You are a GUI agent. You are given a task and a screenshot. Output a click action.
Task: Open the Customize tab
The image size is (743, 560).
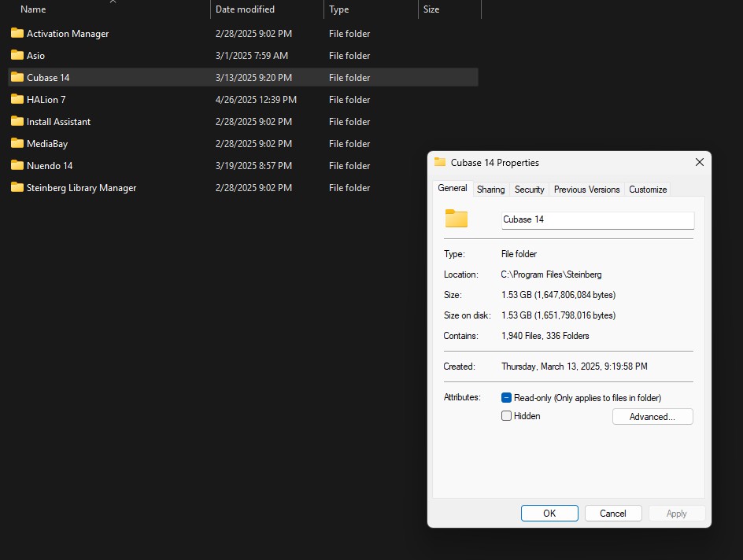coord(648,190)
